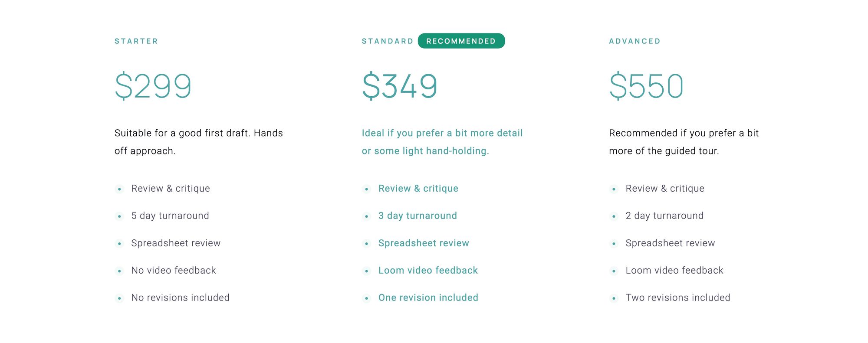This screenshot has width=868, height=343.
Task: Click Standard Review & critique item
Action: [x=410, y=188]
